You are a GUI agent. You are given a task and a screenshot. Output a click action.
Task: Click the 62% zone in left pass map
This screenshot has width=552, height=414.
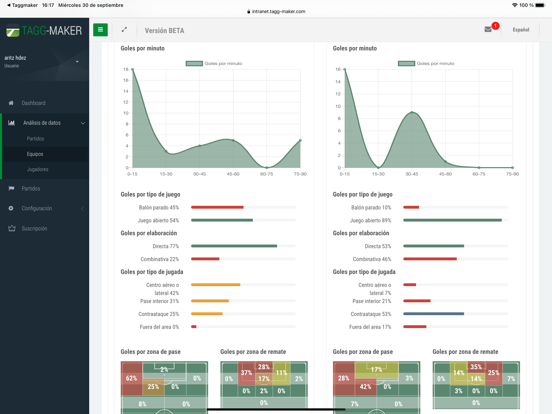131,378
